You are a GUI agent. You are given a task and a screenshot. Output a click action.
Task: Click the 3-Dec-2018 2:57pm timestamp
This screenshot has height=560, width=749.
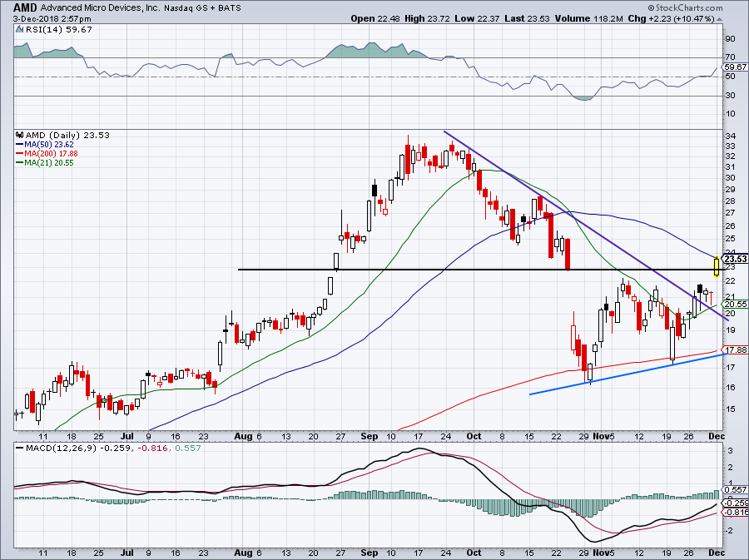coord(52,19)
